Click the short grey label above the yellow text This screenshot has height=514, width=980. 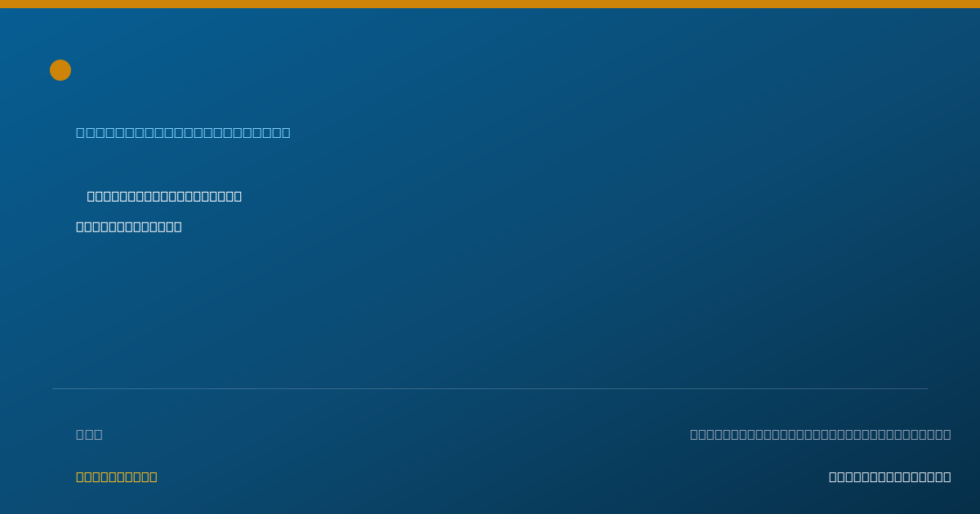89,434
